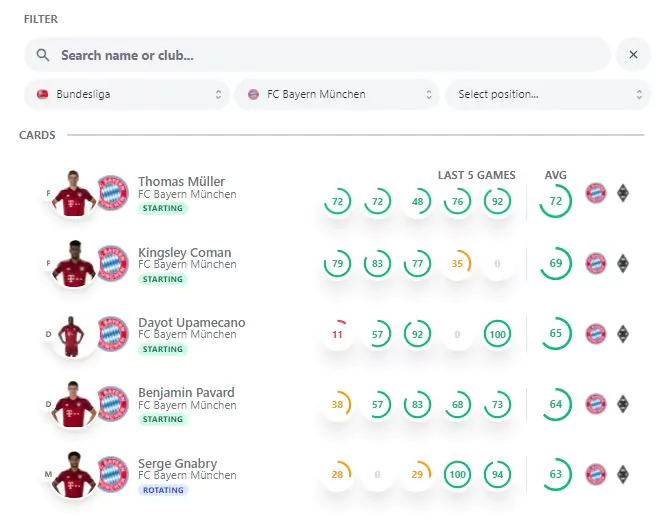This screenshot has height=519, width=665.
Task: Click Gnabry's upcoming match Bayern crest
Action: point(596,474)
